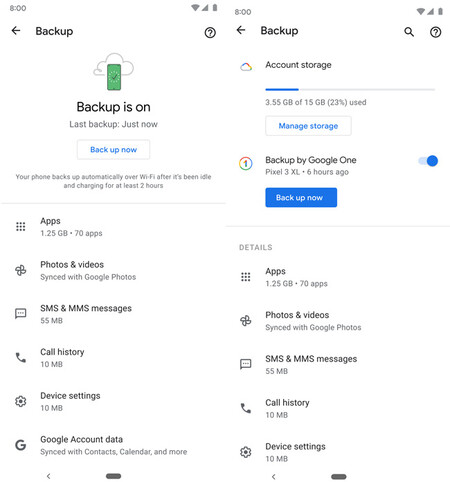
Task: Tap the pinwheel icon for Photos & videos on the left screen
Action: (21, 270)
